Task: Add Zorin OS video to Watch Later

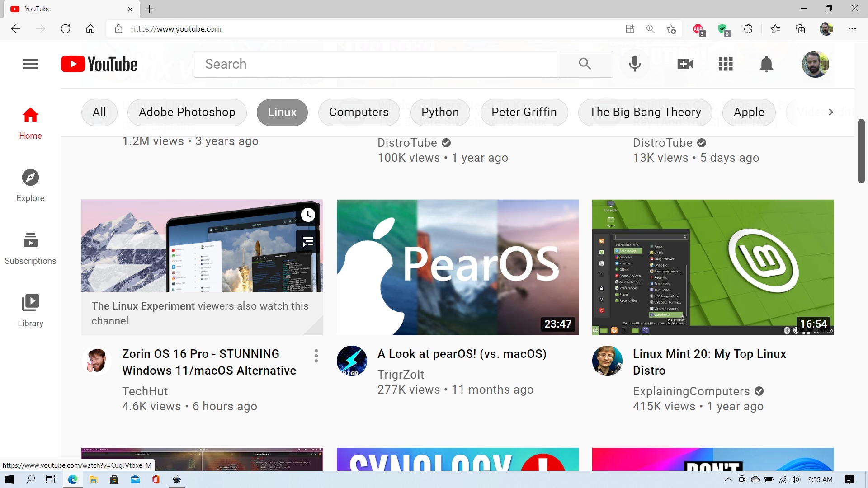Action: click(308, 215)
